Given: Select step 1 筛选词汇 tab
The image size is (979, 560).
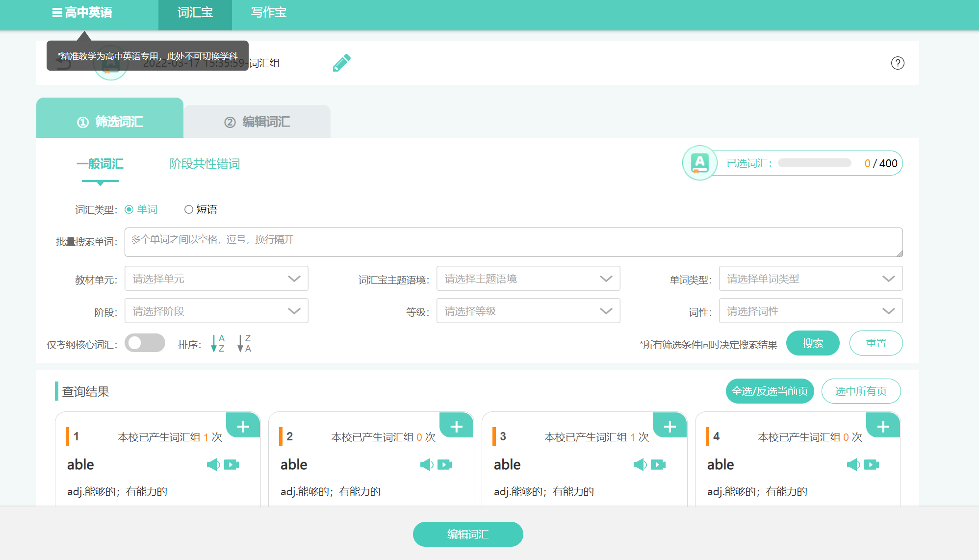Looking at the screenshot, I should coord(110,118).
